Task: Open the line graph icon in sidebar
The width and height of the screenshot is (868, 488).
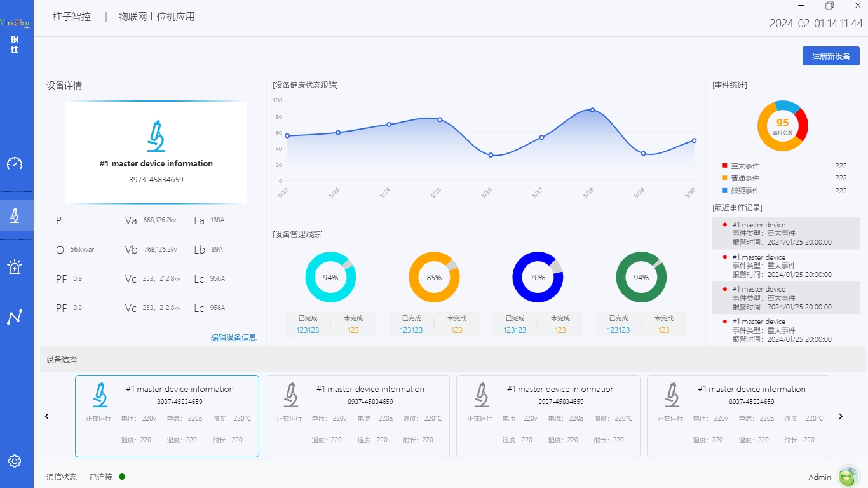Action: pyautogui.click(x=15, y=317)
